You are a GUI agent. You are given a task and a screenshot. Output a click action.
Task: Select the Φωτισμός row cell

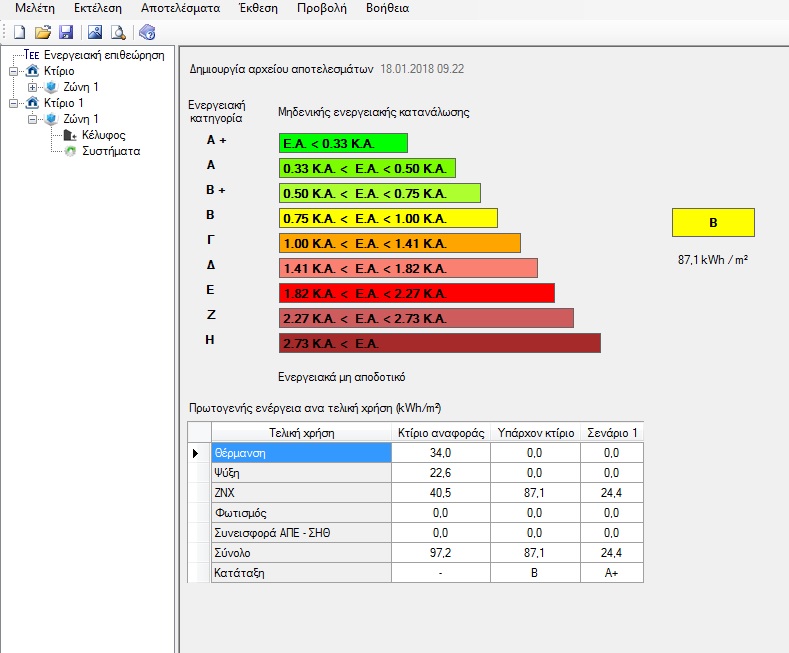[301, 513]
